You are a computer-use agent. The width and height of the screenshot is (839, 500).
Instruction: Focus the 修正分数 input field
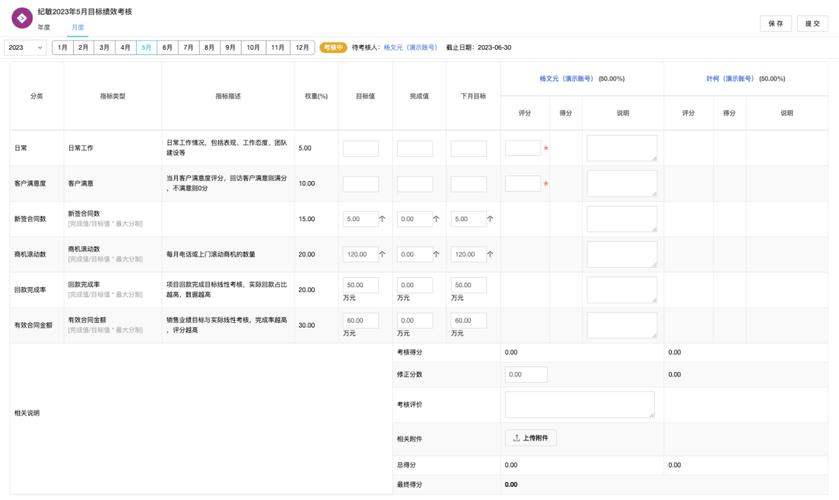pyautogui.click(x=526, y=375)
